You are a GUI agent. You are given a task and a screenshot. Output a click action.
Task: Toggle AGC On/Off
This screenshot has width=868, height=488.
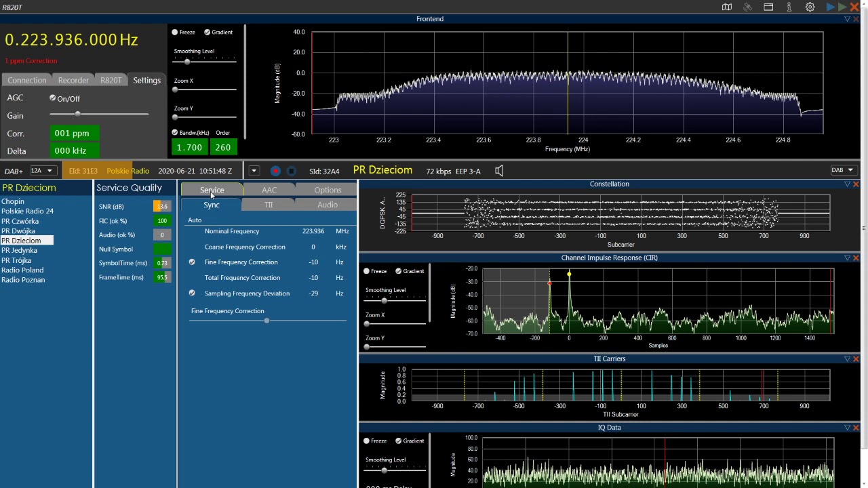point(52,98)
